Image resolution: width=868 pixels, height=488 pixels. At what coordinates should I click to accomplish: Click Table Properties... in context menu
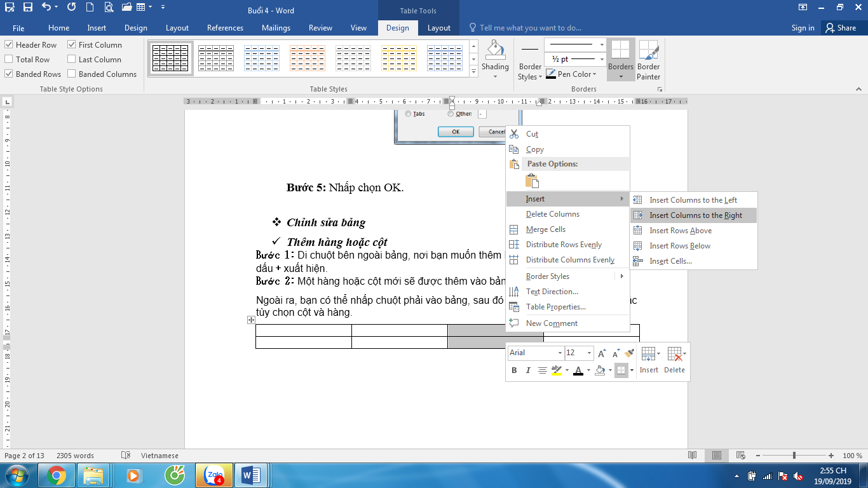click(567, 307)
